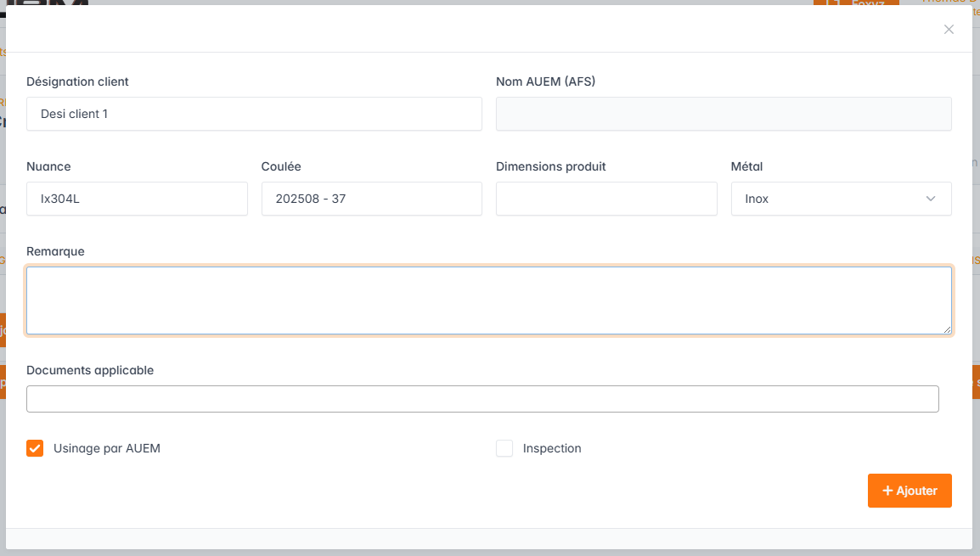Click the orange checkmark icon for Usinage

tap(35, 448)
